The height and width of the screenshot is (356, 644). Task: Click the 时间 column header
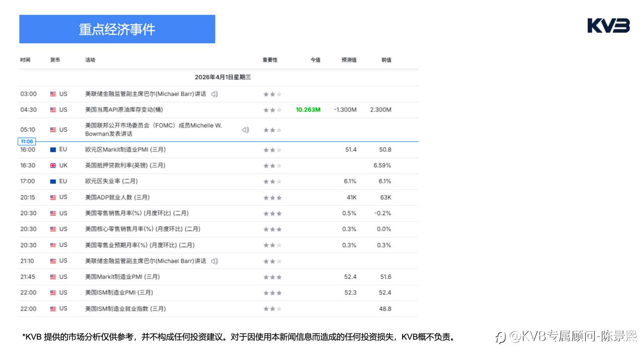point(25,60)
